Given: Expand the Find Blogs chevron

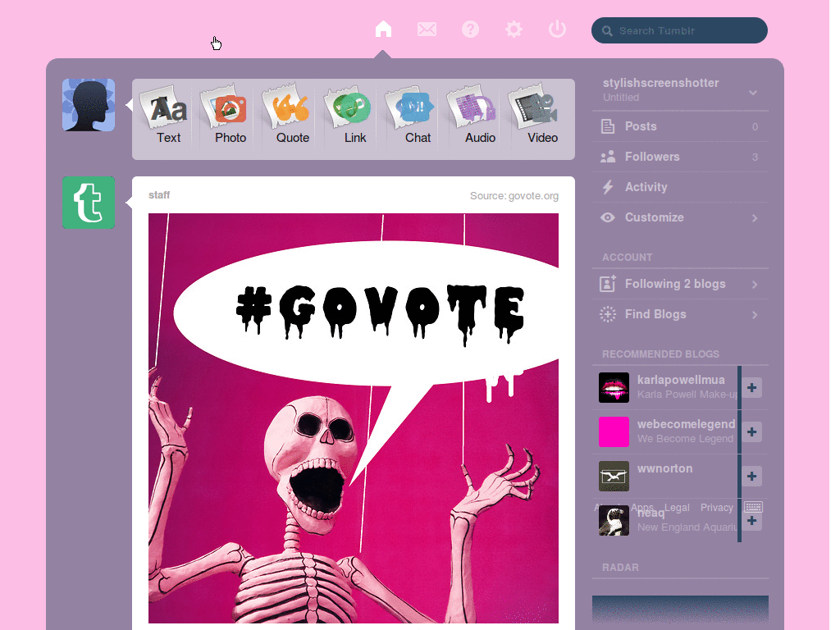Looking at the screenshot, I should pos(755,315).
